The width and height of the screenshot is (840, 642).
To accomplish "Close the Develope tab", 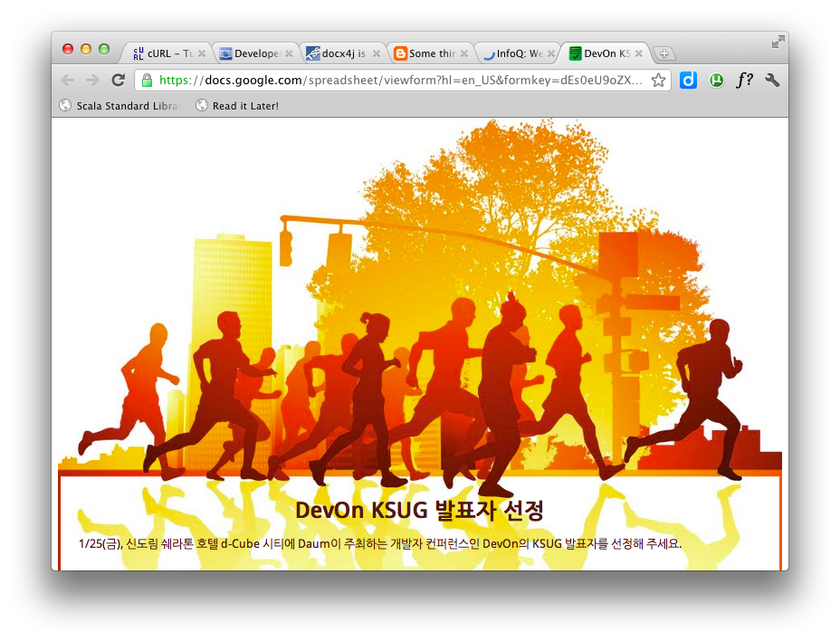I will pos(289,53).
